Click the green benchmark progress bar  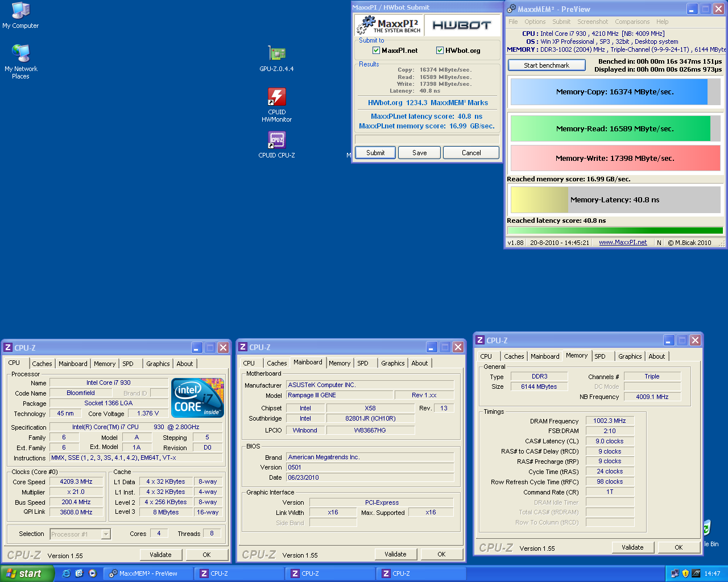pos(615,231)
